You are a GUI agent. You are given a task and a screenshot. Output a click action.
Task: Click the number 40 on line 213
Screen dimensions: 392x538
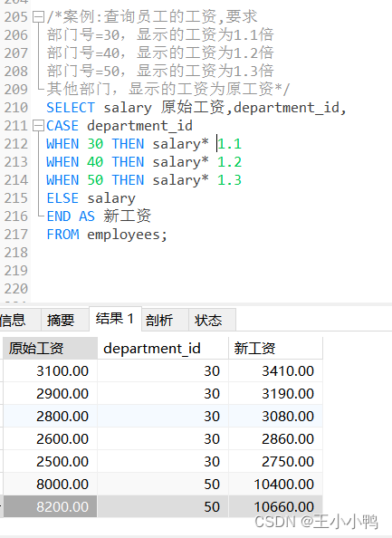[95, 162]
